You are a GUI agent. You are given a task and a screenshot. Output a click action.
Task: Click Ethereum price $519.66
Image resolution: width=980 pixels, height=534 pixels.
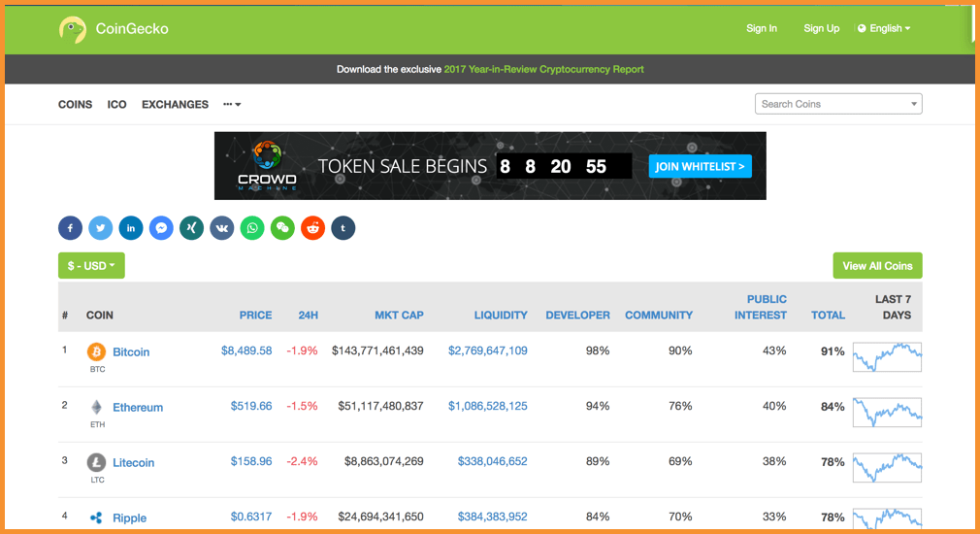[x=251, y=406]
